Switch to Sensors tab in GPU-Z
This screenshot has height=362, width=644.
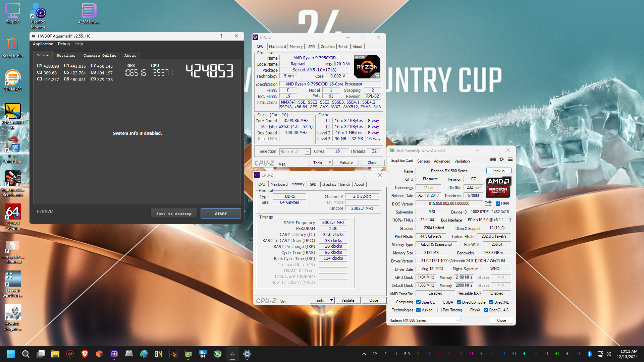(423, 161)
